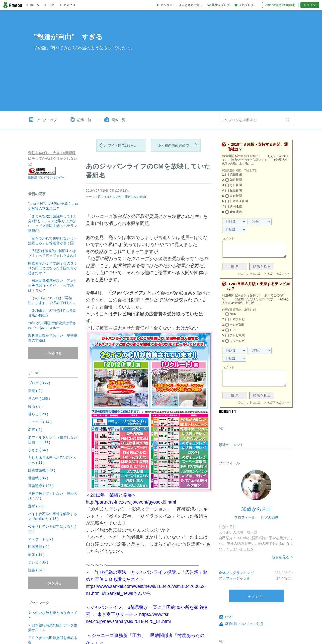
Task: Click the Ameba新規登録(無料) button
Action: point(280,5)
